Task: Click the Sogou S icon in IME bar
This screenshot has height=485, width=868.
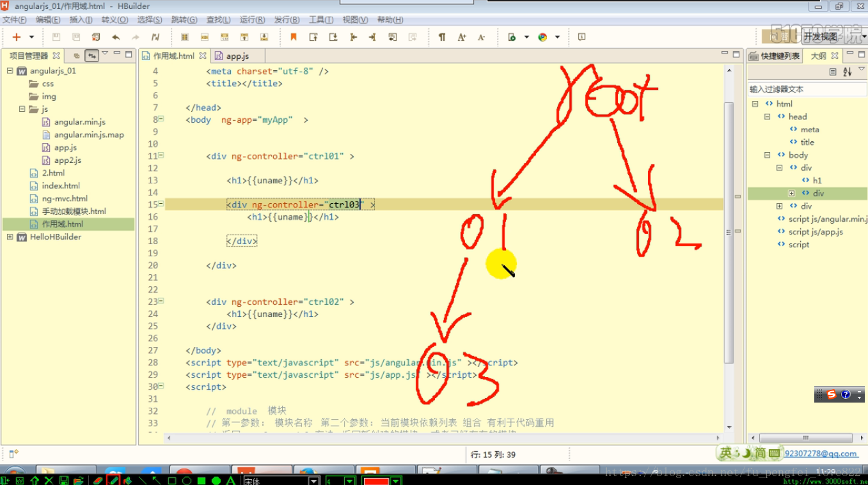Action: coord(832,394)
